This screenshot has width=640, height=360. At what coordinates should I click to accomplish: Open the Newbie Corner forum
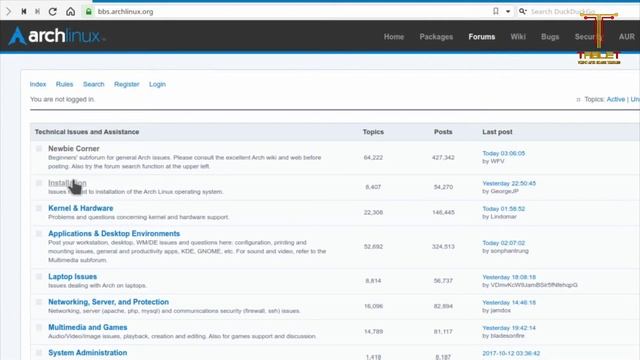click(x=73, y=149)
